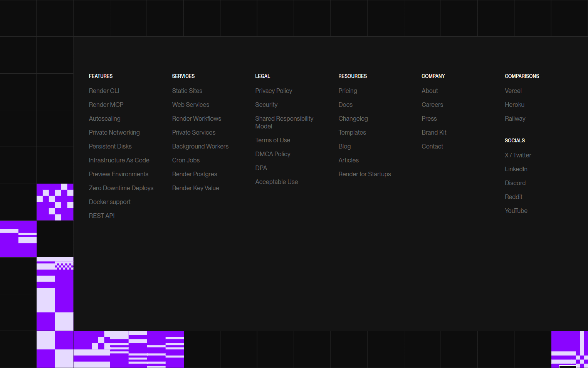The image size is (588, 368).
Task: View Preview Environments
Action: [x=118, y=174]
